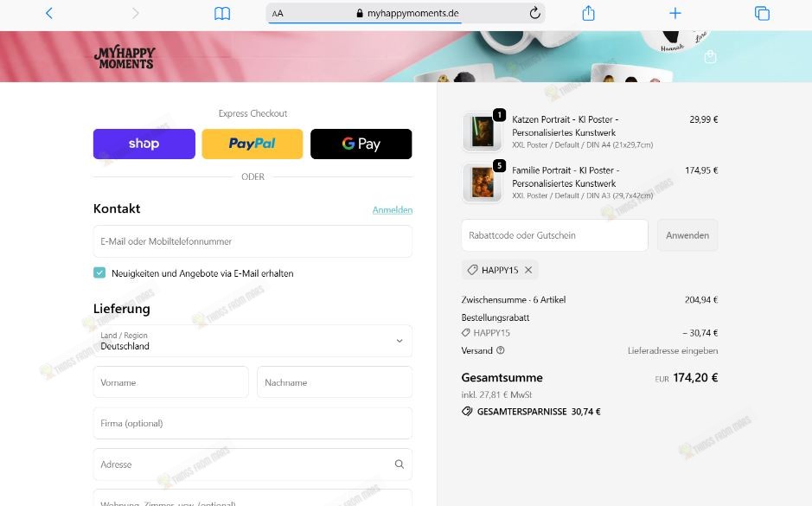Viewport: 812px width, 506px height.
Task: Uncheck the Neuigkeiten und Angebote email checkbox
Action: tap(99, 272)
